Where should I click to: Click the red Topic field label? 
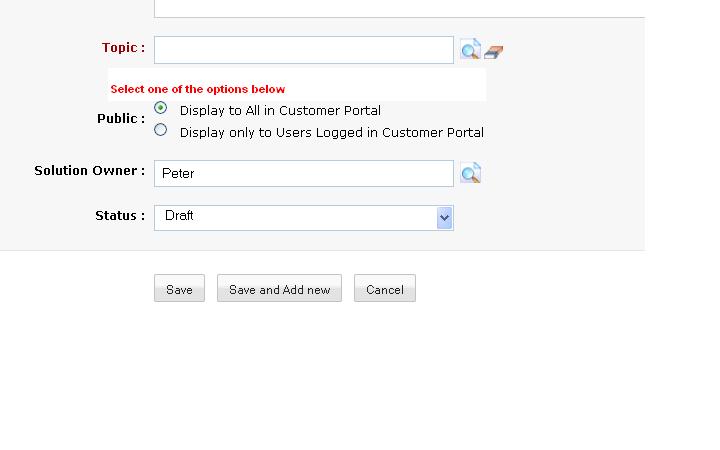tap(123, 48)
